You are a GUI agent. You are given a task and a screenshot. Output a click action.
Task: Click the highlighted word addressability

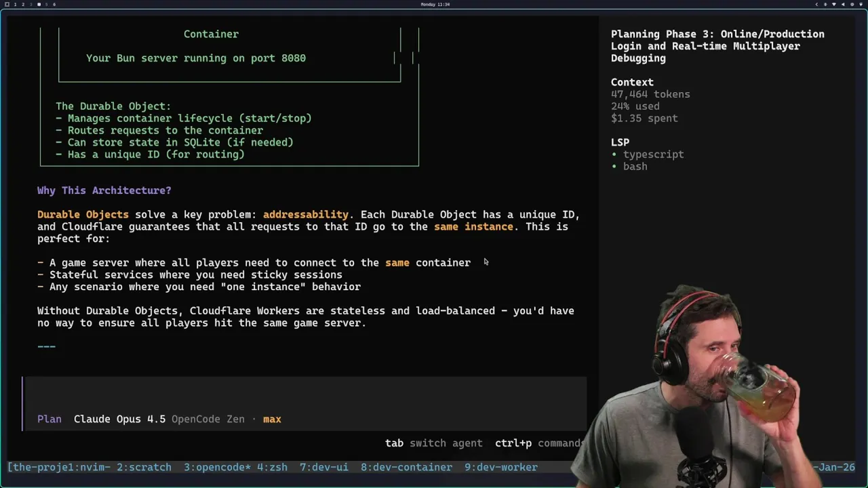[306, 214]
